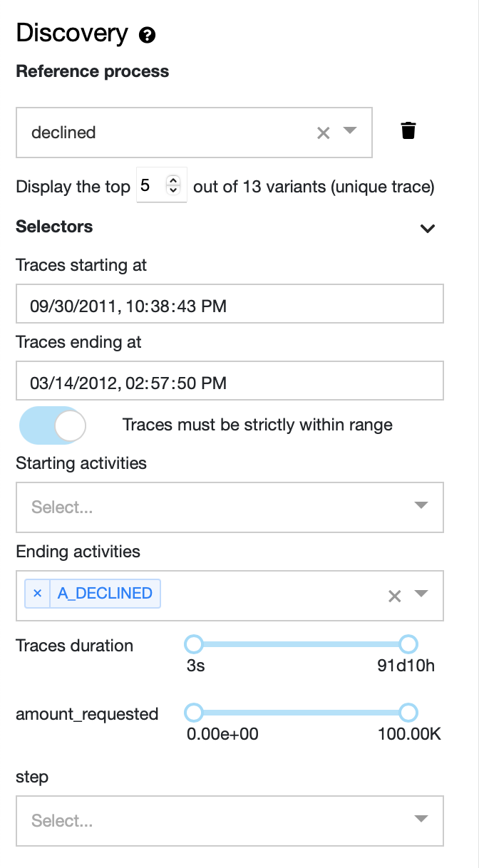479x868 pixels.
Task: Click the Discovery help question mark icon
Action: pos(148,35)
